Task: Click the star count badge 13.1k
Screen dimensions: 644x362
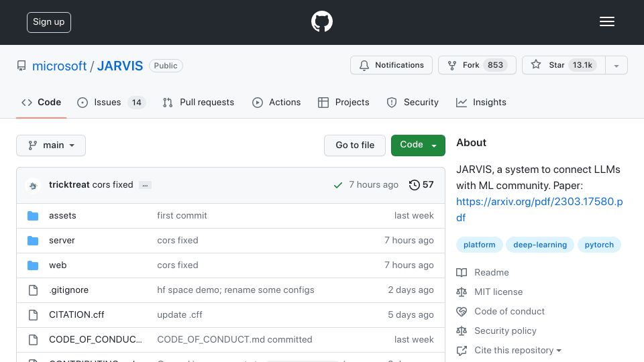Action: point(582,65)
